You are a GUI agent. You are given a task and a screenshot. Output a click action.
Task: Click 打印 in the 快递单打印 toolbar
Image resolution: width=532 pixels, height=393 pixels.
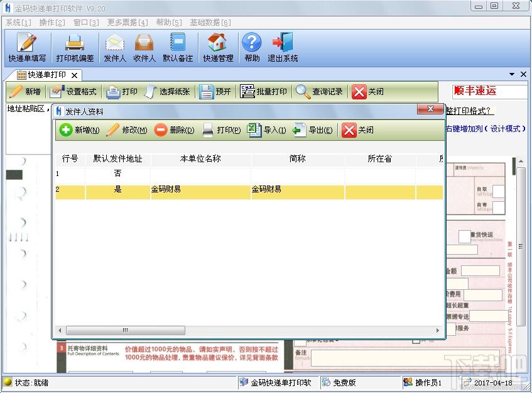point(122,91)
